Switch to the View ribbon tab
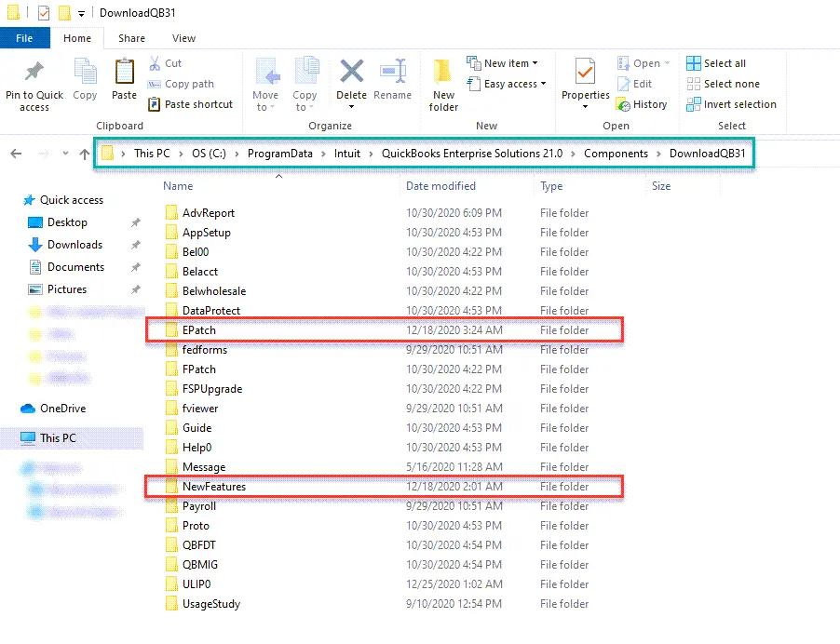Screen dimensions: 840x644 coord(183,38)
